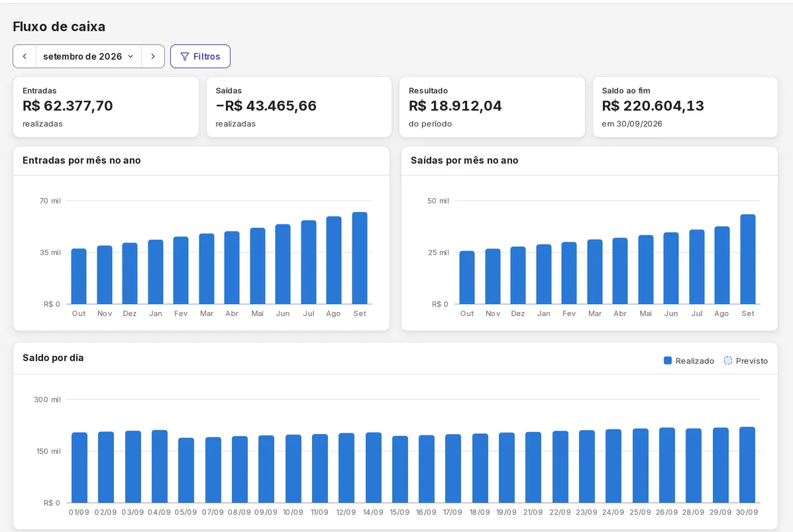
Task: Select the 22/09 daily balance bar
Action: (560, 467)
